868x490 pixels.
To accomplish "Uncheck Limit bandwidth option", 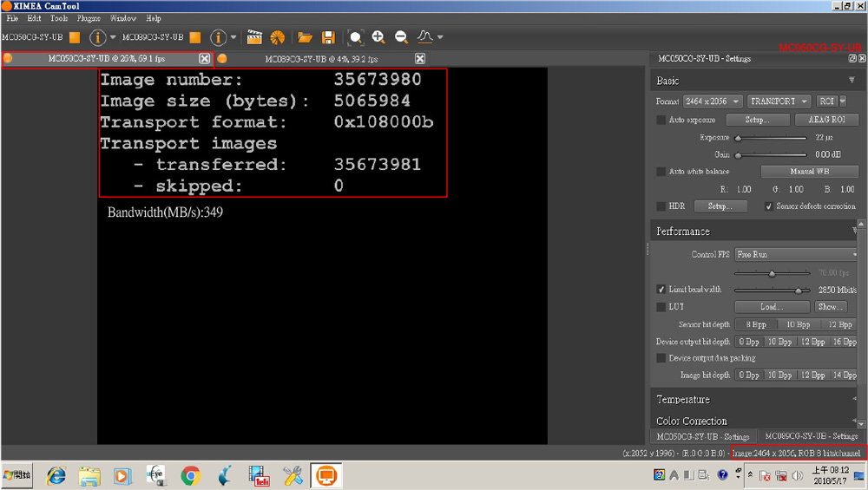I will [x=661, y=289].
